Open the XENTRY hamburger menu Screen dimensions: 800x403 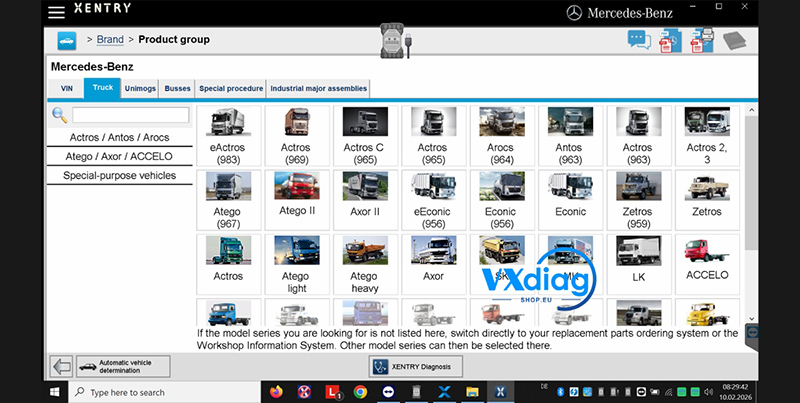(x=56, y=12)
